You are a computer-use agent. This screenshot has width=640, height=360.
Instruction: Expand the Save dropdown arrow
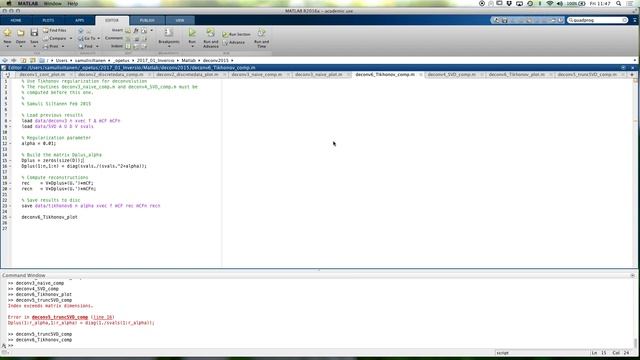pyautogui.click(x=34, y=47)
